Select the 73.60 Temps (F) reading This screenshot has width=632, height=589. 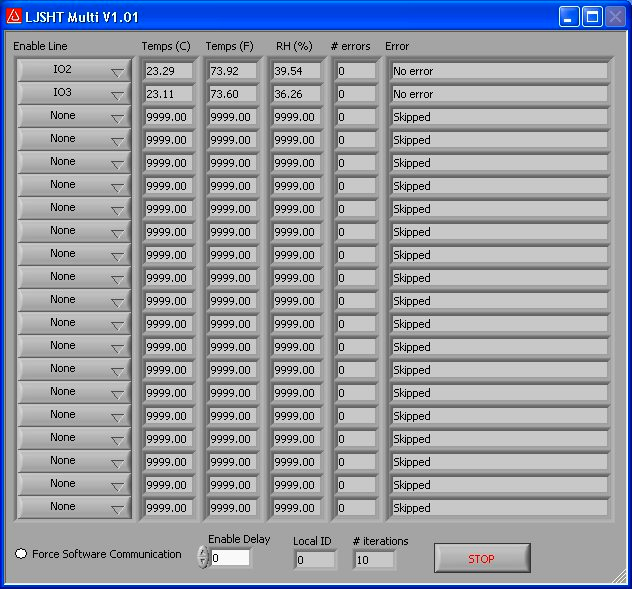(x=232, y=94)
